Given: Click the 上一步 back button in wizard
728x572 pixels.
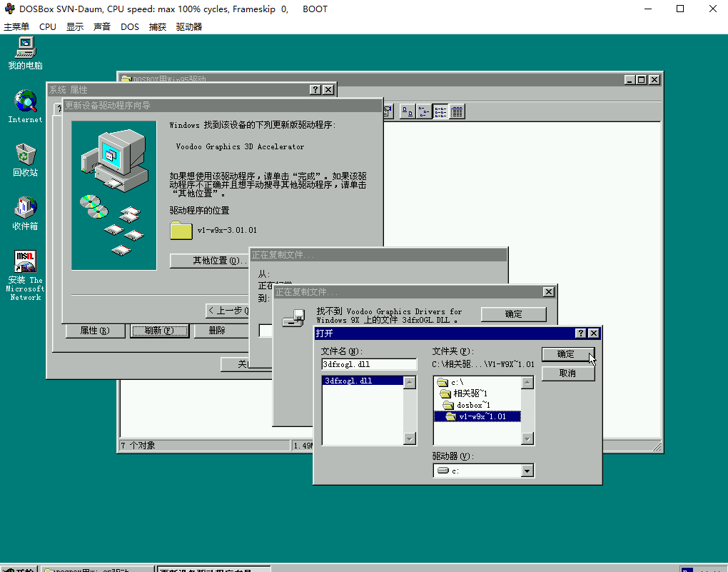Looking at the screenshot, I should pos(228,311).
